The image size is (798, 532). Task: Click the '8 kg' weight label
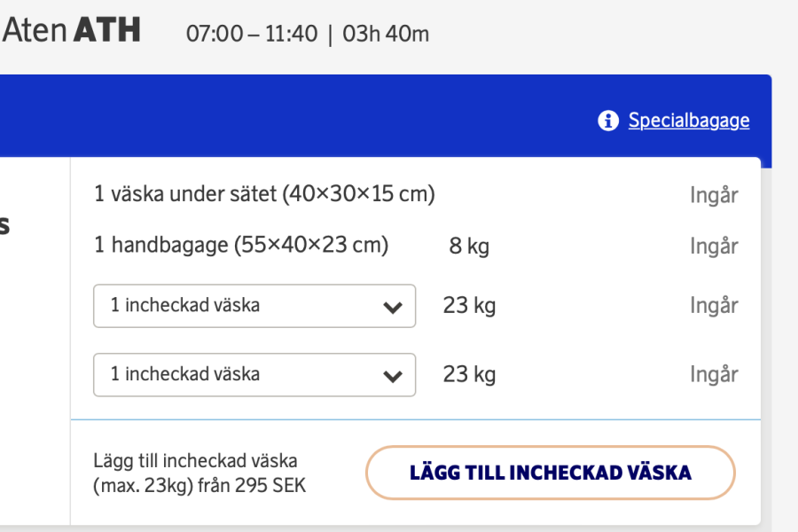(468, 246)
